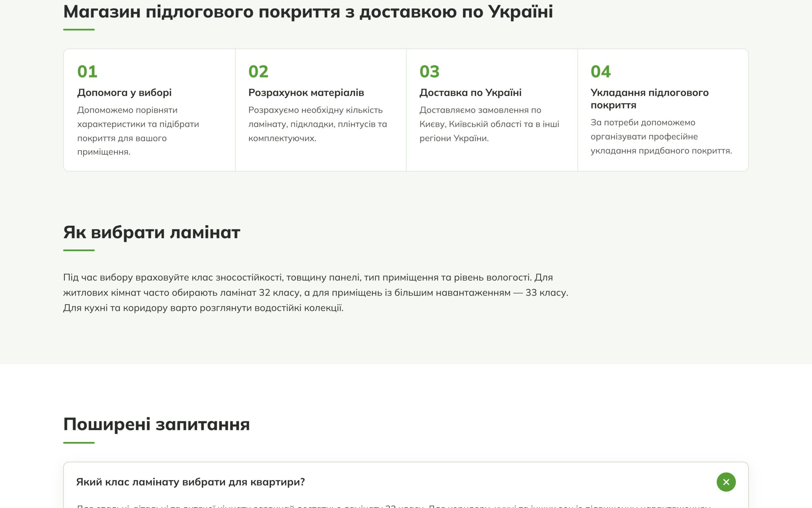
Task: Click paragraph starting 'Під час вибору враховуйте'
Action: (316, 293)
